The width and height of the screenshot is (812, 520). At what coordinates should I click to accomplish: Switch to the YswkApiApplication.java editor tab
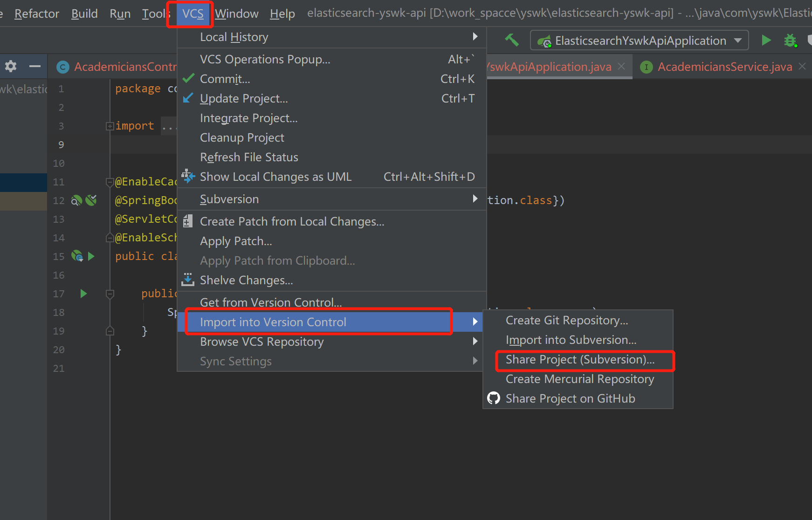tap(559, 67)
